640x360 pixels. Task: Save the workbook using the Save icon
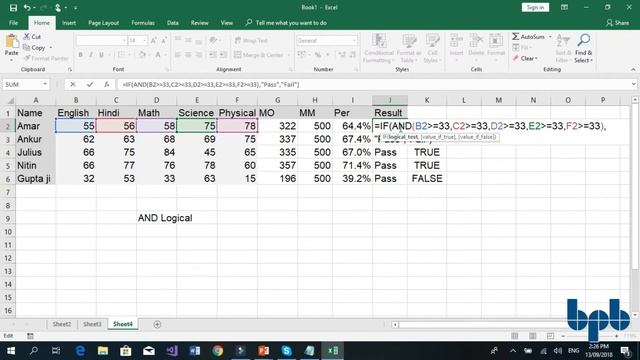click(13, 7)
